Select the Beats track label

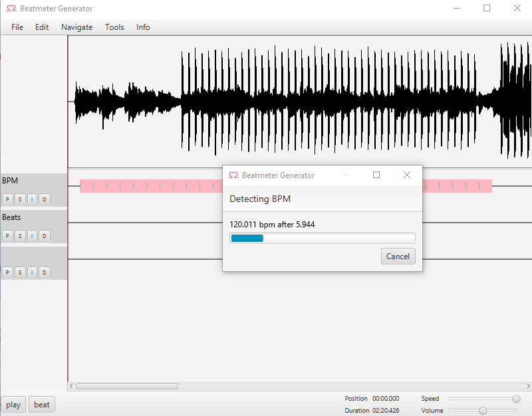[11, 217]
